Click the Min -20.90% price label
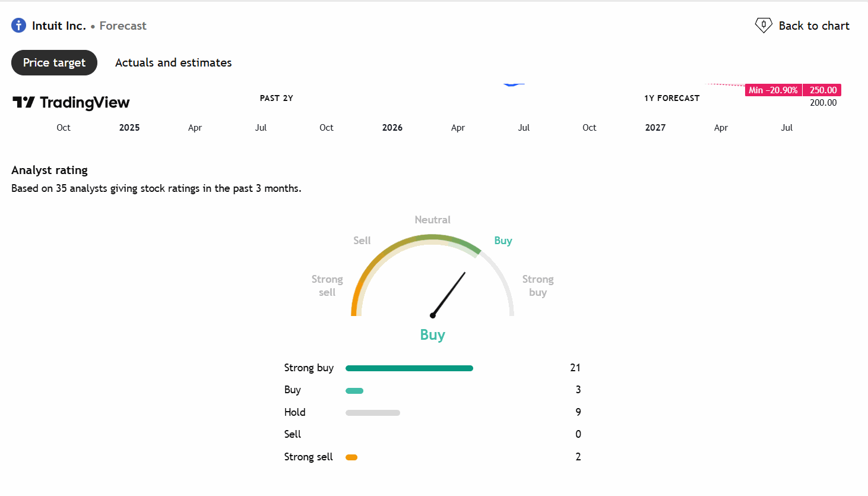This screenshot has width=868, height=496. pyautogui.click(x=773, y=90)
